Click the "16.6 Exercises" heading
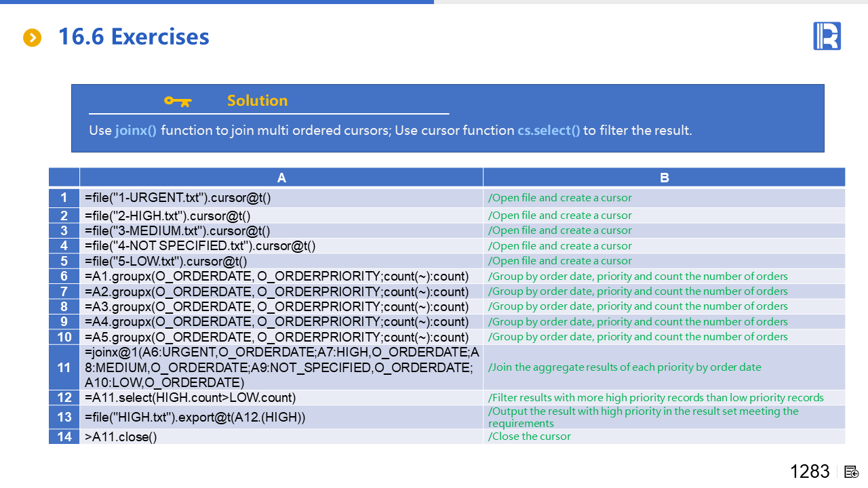The image size is (868, 488). pyautogui.click(x=134, y=37)
